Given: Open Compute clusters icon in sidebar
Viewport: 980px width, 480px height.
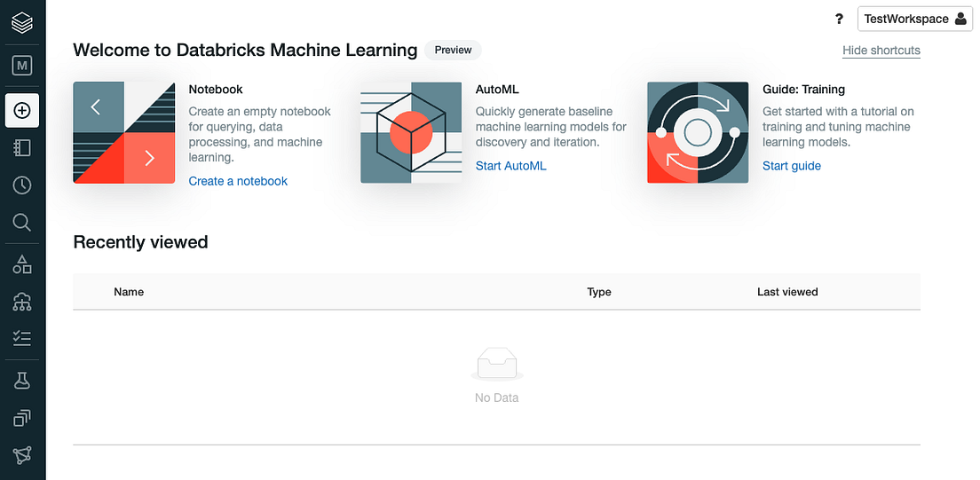Looking at the screenshot, I should click(x=22, y=302).
